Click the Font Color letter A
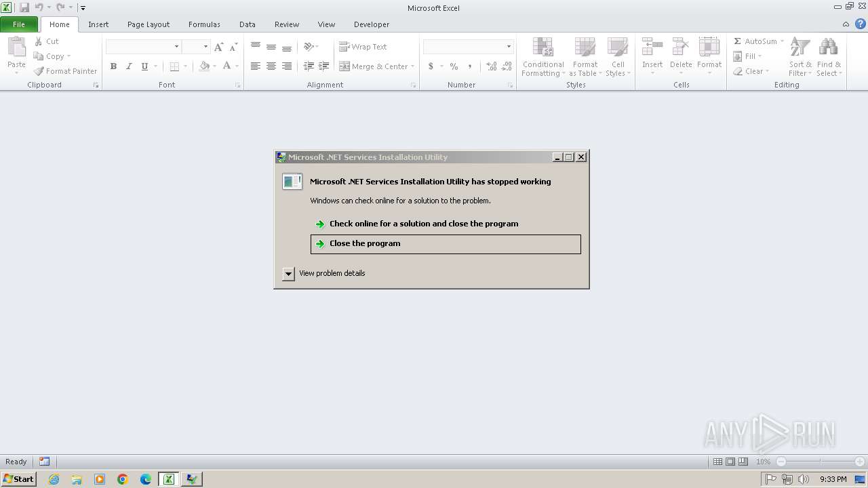This screenshot has width=868, height=488. click(x=226, y=66)
